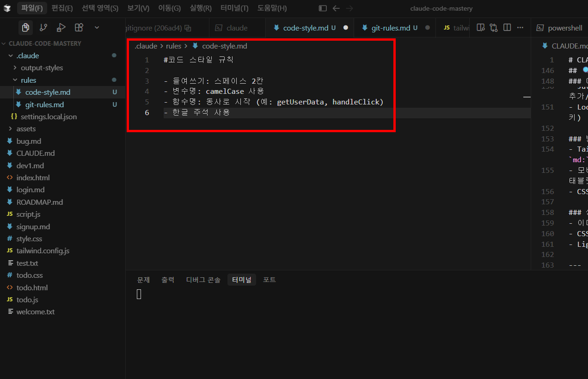Close unsaved code-style.md tab via dot

coord(345,28)
